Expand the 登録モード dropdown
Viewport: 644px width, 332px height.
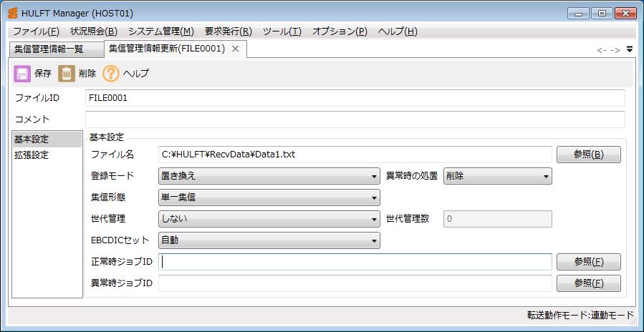coord(269,177)
